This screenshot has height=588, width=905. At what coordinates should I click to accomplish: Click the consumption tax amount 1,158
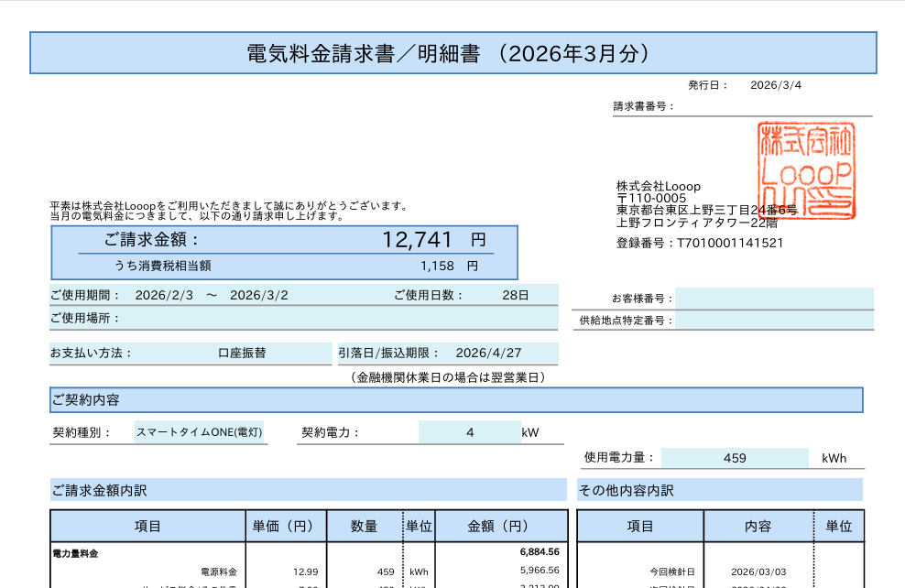point(437,266)
